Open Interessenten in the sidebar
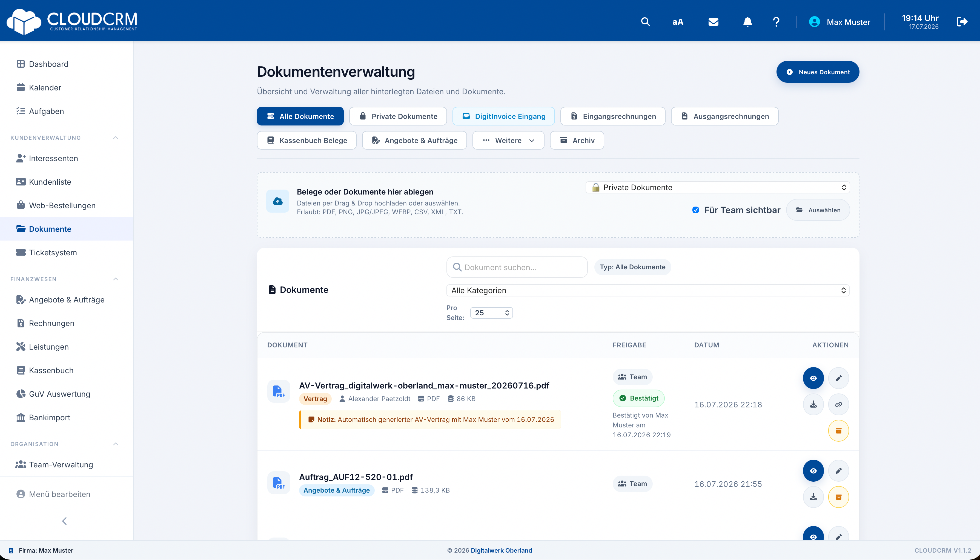980x560 pixels. [x=67, y=158]
